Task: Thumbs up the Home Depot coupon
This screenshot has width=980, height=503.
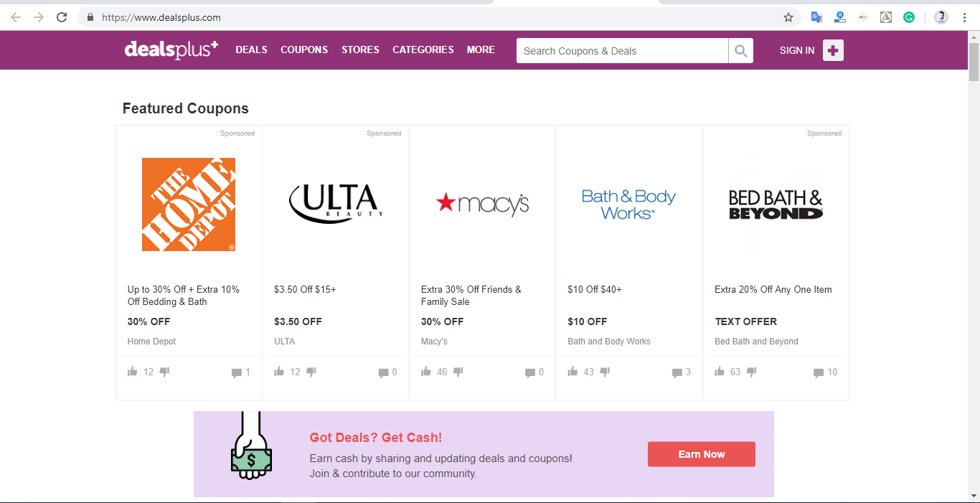Action: [132, 372]
